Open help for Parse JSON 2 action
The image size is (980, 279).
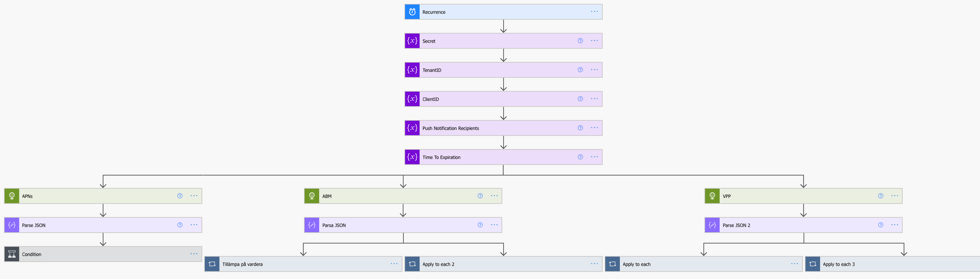[x=881, y=225]
